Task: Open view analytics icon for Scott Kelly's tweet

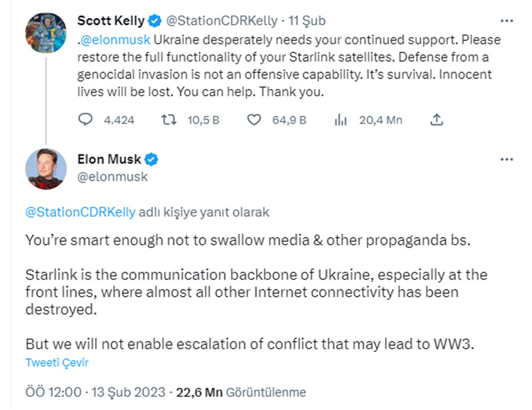Action: coord(340,120)
